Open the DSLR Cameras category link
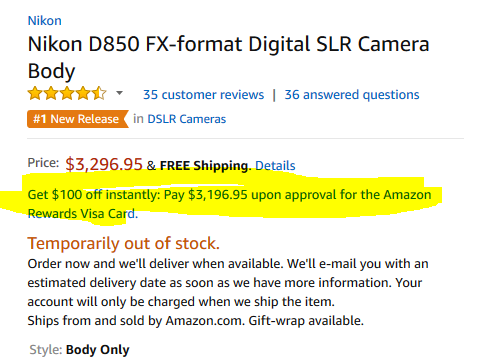The width and height of the screenshot is (483, 363). 187,119
